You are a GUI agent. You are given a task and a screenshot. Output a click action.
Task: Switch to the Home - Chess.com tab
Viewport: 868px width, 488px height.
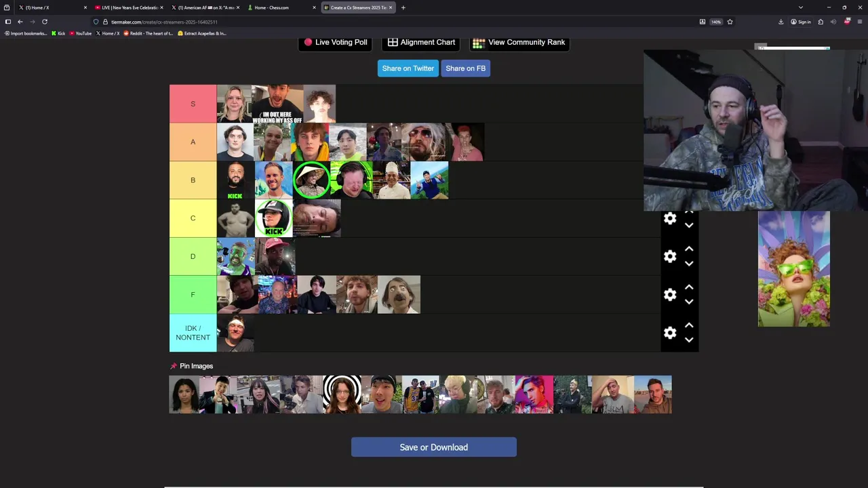[281, 7]
